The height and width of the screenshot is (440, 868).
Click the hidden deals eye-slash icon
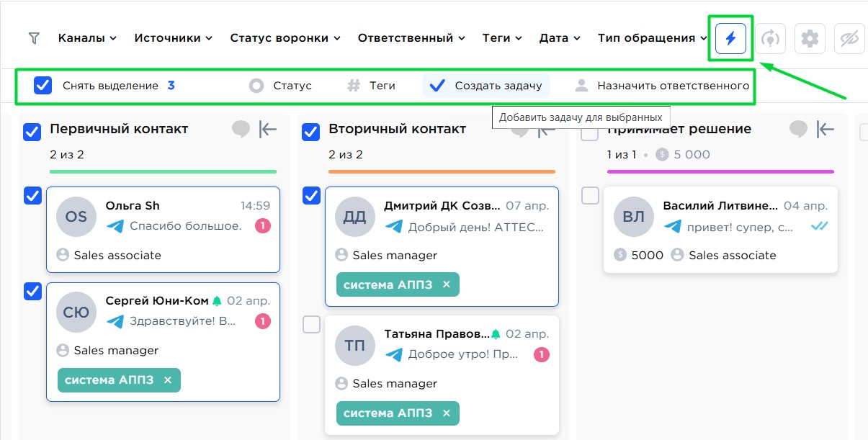pos(849,38)
